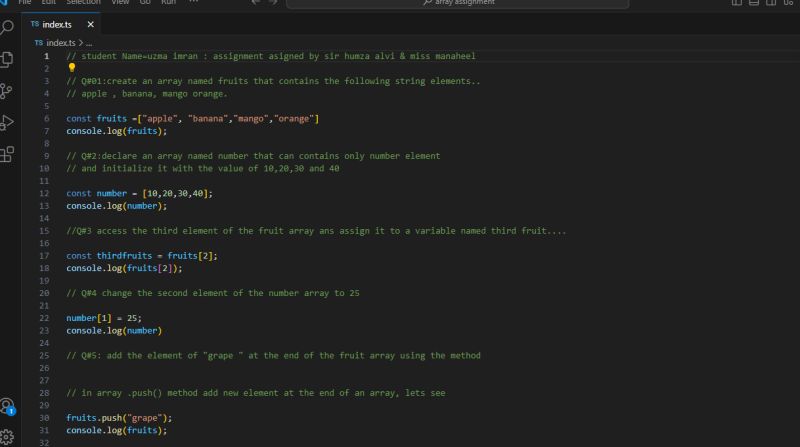Go forward with the navigation arrow
The image size is (800, 447).
(x=273, y=3)
